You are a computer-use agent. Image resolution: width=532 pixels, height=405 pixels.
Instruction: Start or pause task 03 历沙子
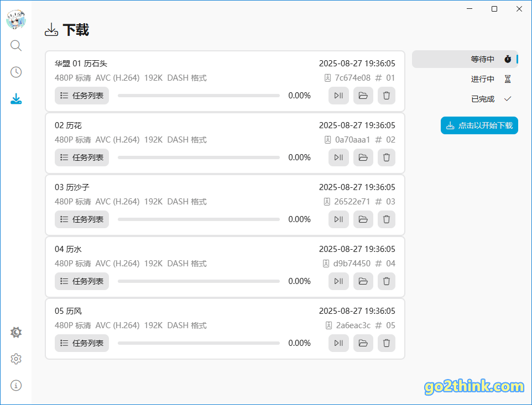click(x=338, y=219)
